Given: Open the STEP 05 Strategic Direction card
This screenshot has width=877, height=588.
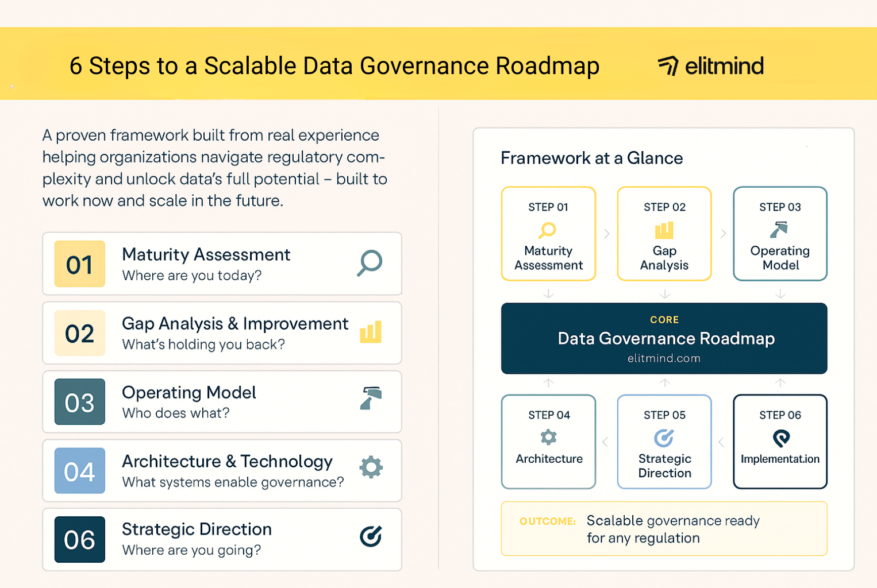Looking at the screenshot, I should pos(664,442).
